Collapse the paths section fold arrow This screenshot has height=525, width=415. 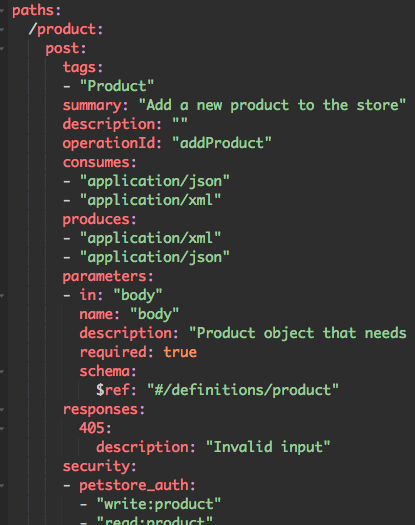click(x=2, y=11)
